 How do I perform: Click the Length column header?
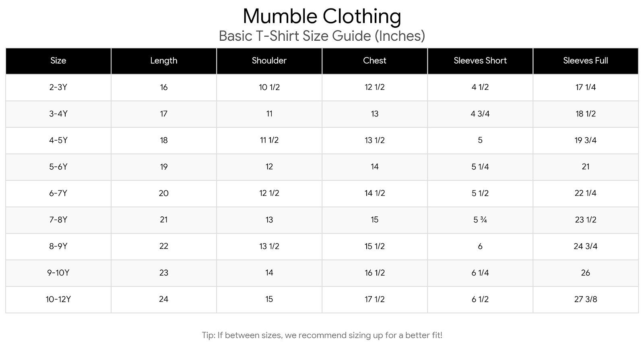click(164, 61)
